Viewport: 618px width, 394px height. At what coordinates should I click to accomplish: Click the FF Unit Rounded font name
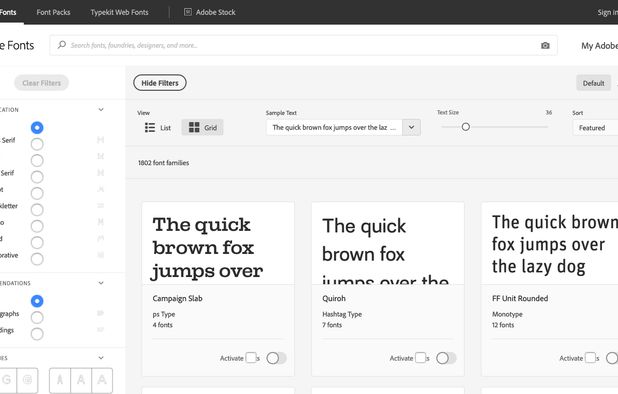tap(520, 298)
